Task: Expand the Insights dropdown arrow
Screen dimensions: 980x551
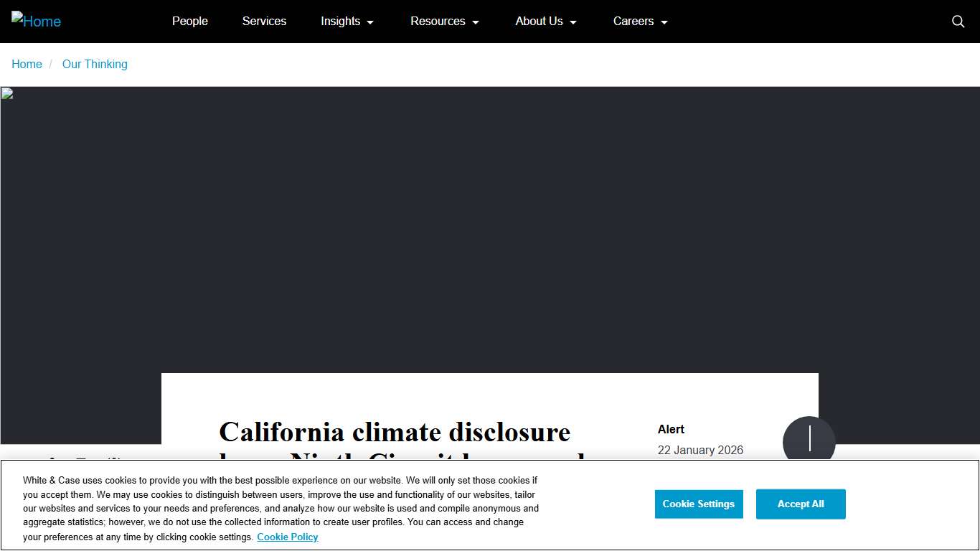Action: [x=369, y=22]
